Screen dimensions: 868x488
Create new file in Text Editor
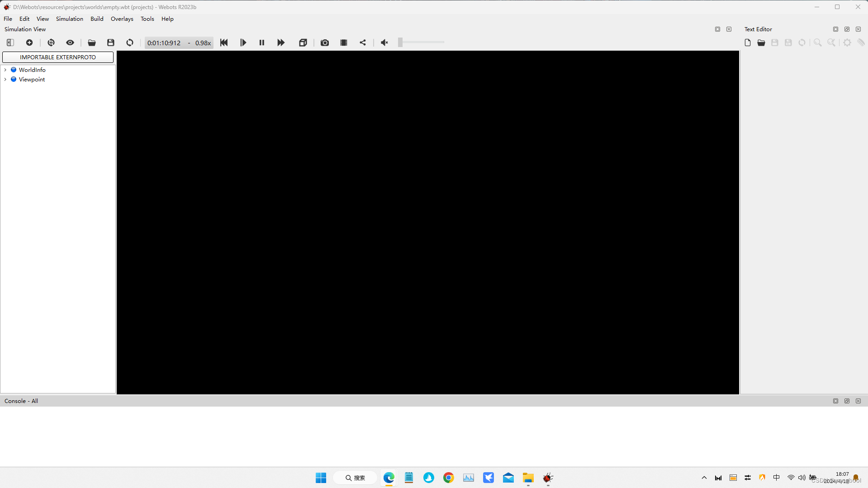748,43
